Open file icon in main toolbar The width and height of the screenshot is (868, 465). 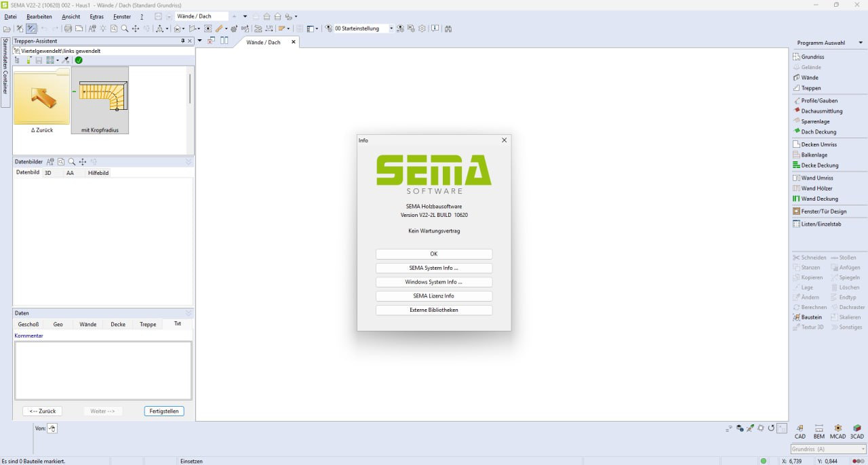[x=6, y=28]
